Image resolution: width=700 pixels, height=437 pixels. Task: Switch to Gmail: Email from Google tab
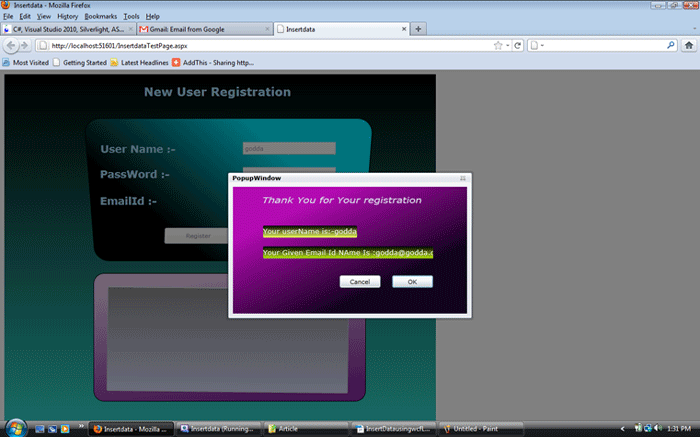point(205,29)
